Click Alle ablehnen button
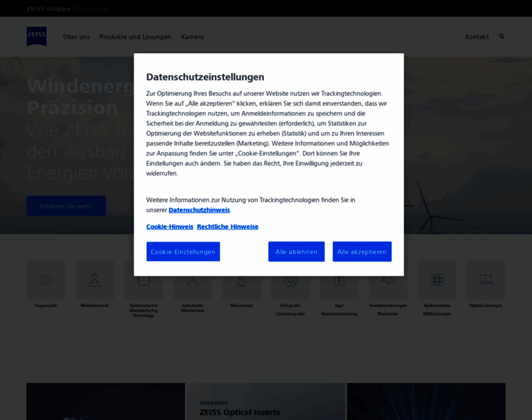Screen dimensions: 532x420 click(297, 252)
